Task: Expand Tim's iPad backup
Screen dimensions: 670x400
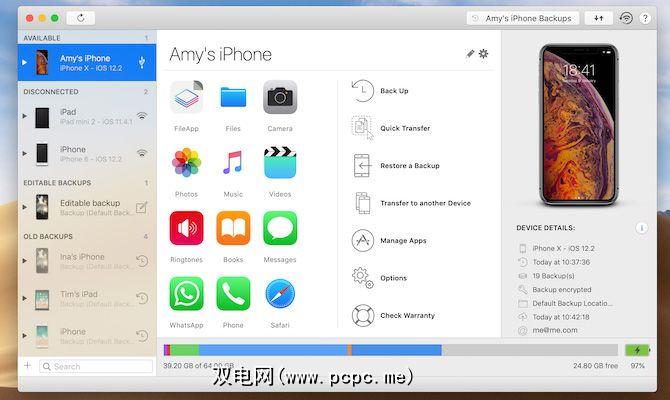Action: [24, 298]
